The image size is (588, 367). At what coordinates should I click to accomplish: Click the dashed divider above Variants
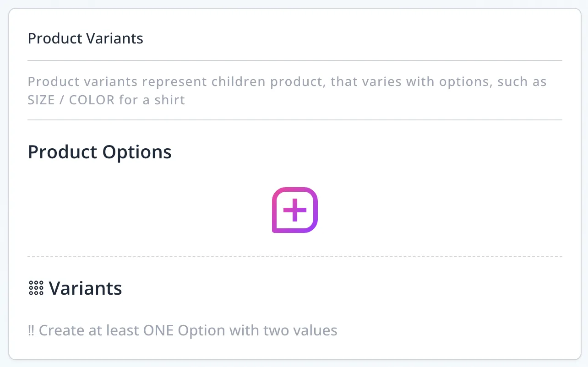294,256
